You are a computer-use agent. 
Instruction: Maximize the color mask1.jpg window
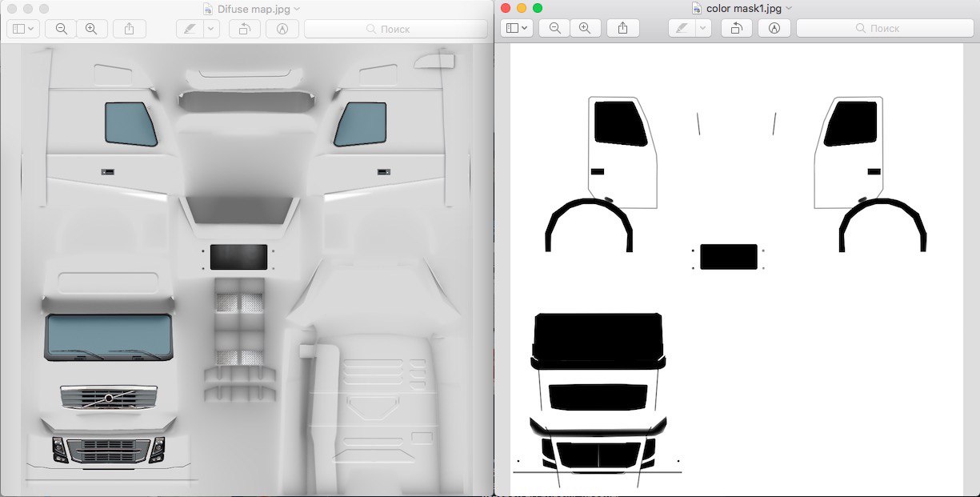click(x=538, y=8)
